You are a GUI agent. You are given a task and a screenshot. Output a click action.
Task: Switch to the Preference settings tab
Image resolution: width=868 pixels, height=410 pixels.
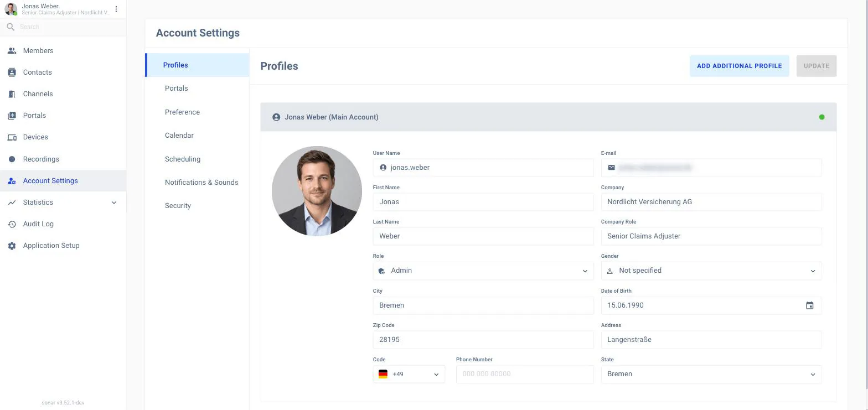(198, 112)
